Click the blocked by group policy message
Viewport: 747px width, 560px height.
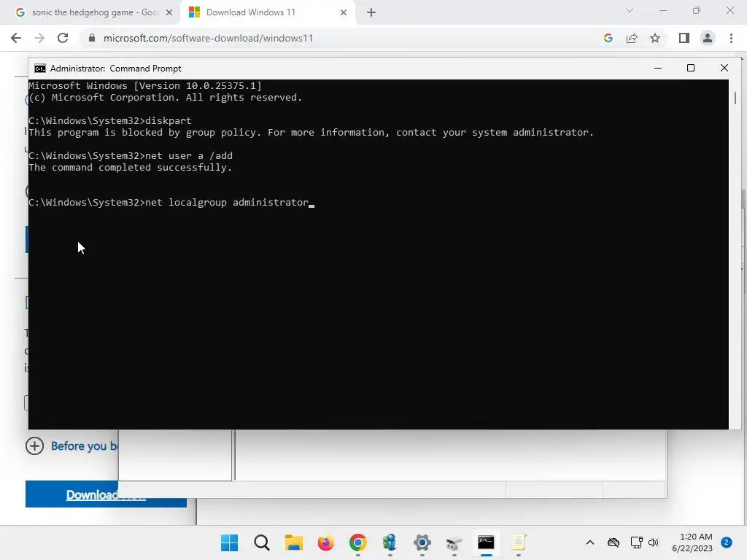coord(311,133)
